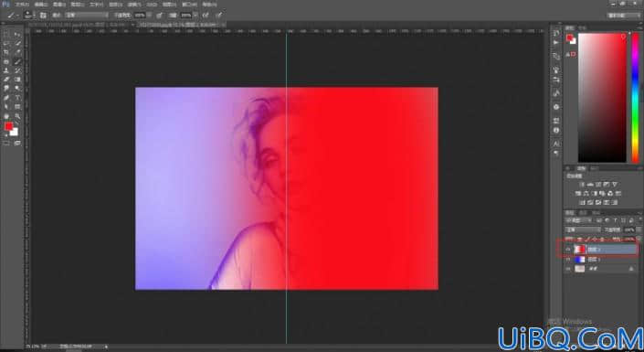Select the Crop tool
Viewport: 644px width, 352px height.
[6, 53]
